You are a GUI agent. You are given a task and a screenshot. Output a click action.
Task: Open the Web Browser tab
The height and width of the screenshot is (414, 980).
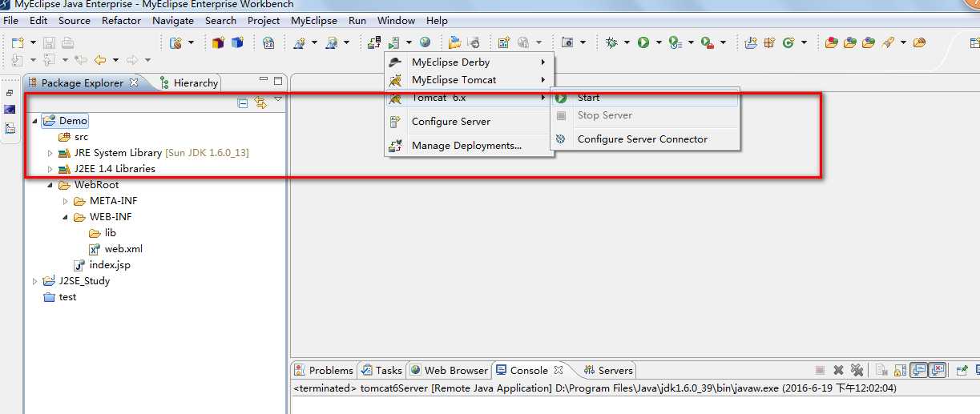point(450,370)
